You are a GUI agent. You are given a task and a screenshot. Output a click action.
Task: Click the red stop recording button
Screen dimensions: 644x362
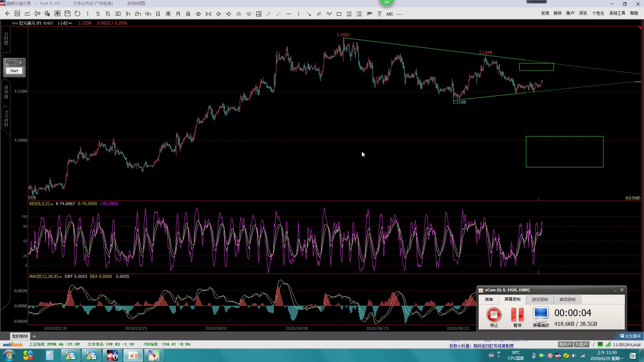(494, 315)
